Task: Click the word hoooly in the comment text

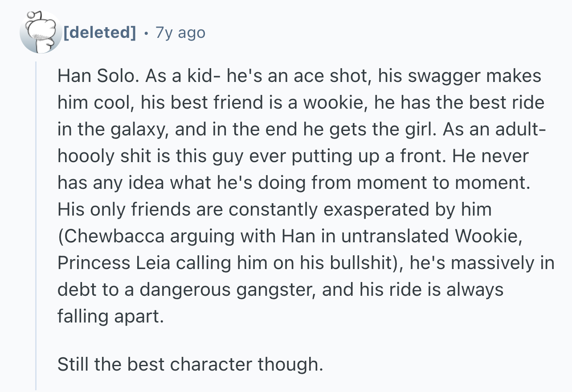Action: [x=87, y=157]
